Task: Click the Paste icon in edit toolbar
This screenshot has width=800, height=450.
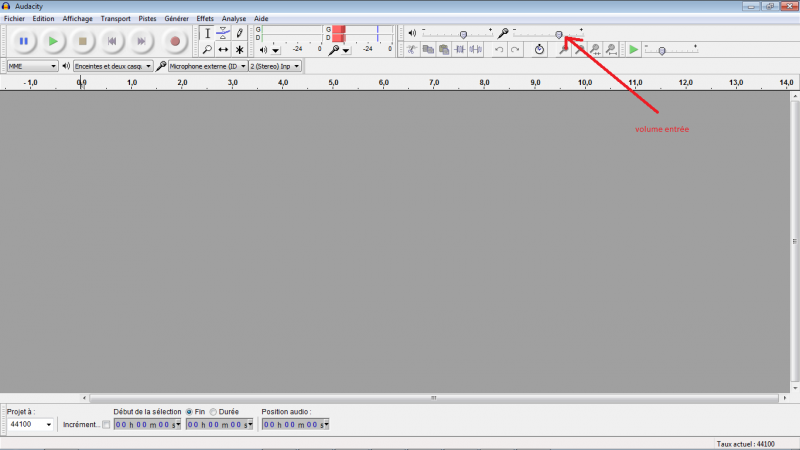Action: pyautogui.click(x=444, y=49)
